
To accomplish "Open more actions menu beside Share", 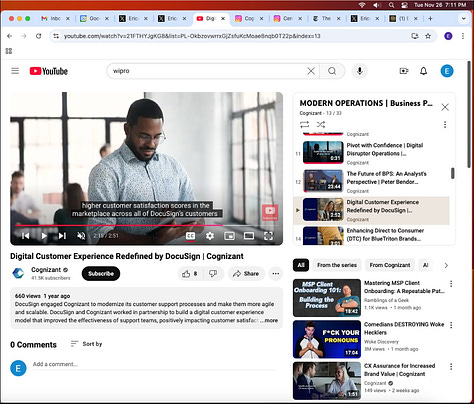I will 276,274.
